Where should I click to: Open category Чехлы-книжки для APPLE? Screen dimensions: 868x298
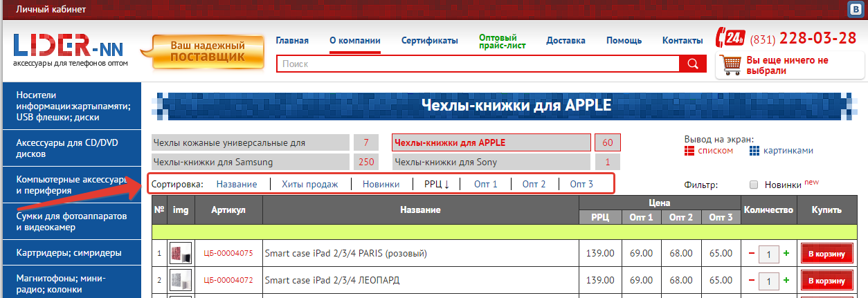click(491, 143)
